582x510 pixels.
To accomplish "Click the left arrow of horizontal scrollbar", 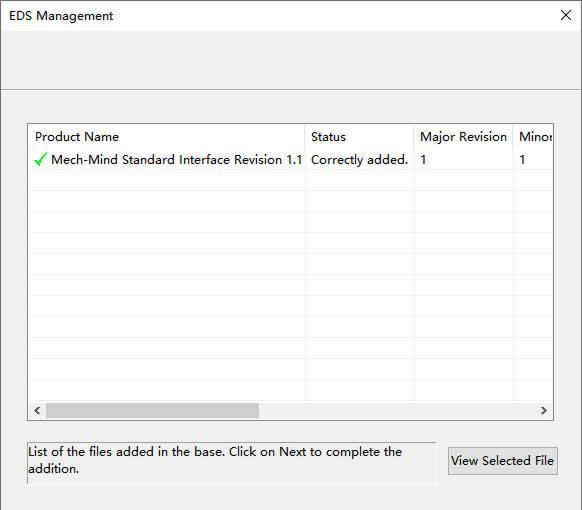I will 37,410.
